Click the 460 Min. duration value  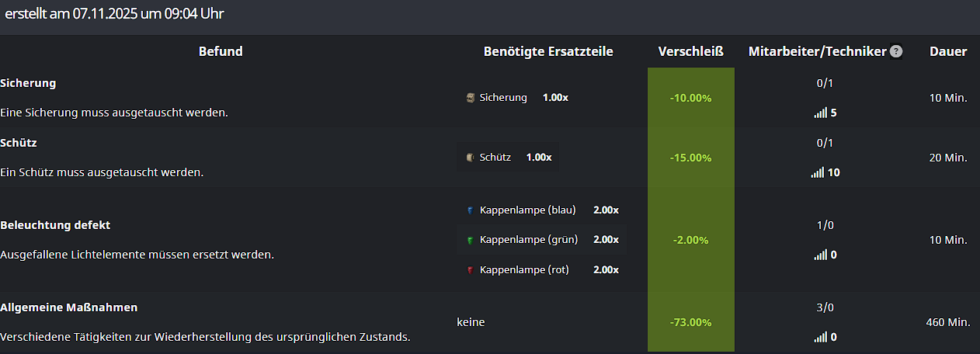pyautogui.click(x=948, y=322)
